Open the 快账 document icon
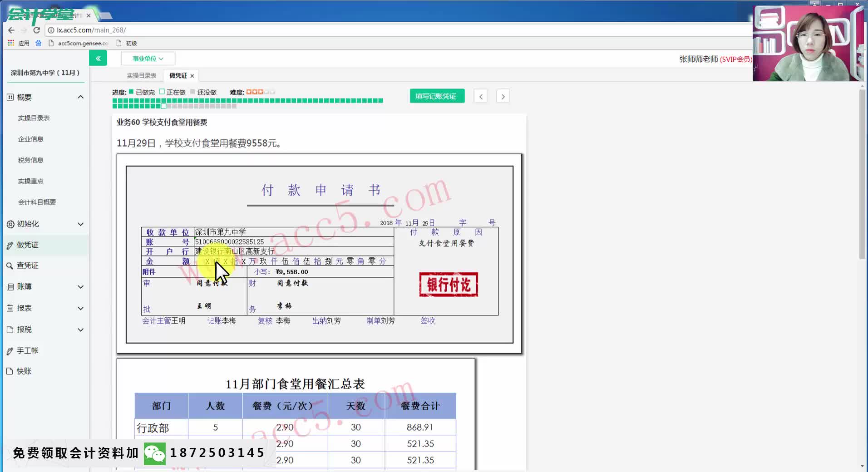The image size is (868, 472). tap(10, 371)
